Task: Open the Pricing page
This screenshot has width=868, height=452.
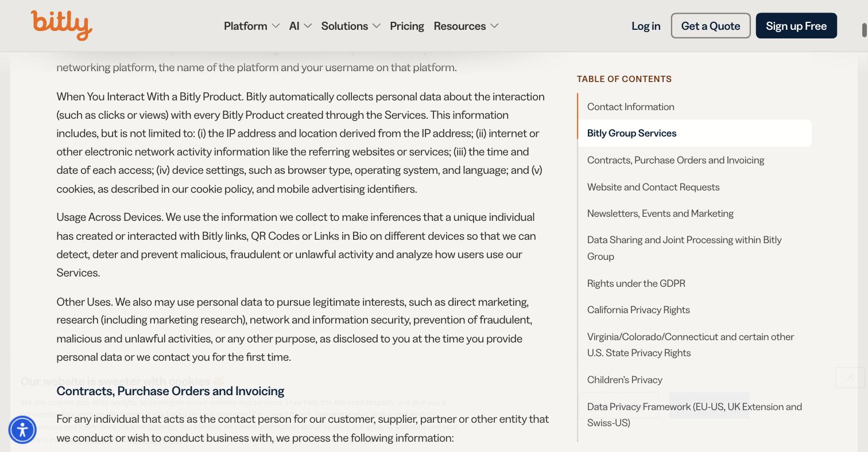Action: [x=406, y=26]
